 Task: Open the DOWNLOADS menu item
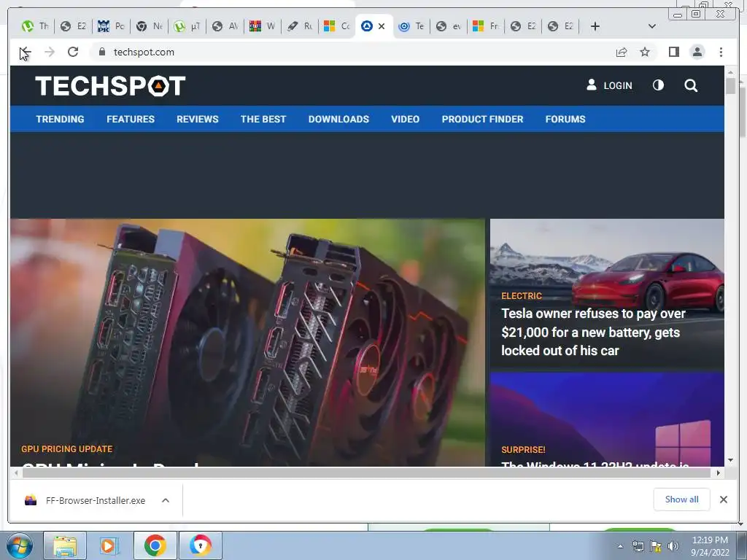338,119
